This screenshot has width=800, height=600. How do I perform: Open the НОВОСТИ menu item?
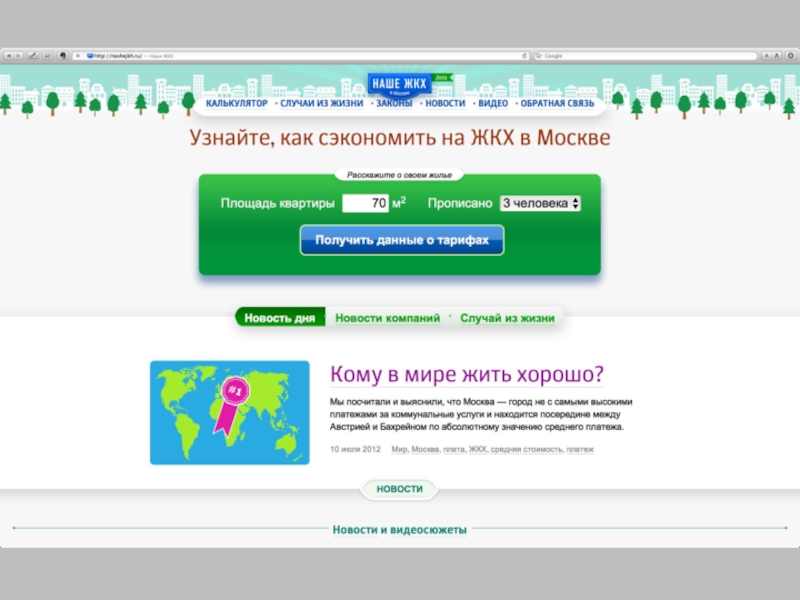coord(445,103)
